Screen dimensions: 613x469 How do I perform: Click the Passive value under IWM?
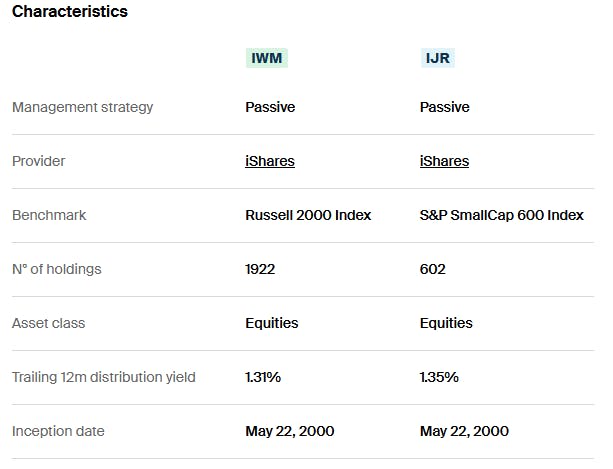click(x=270, y=107)
